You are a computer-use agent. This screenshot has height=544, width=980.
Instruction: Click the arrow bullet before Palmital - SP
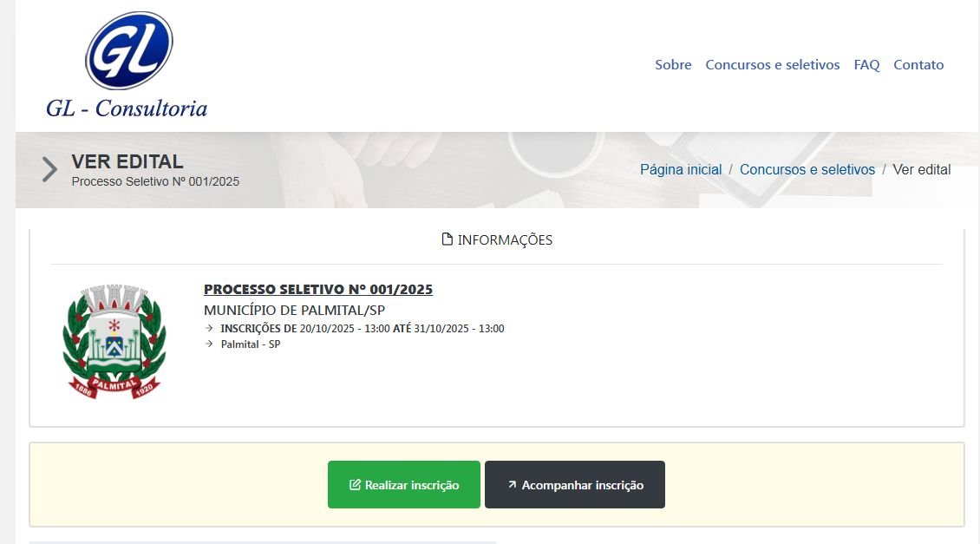click(209, 344)
